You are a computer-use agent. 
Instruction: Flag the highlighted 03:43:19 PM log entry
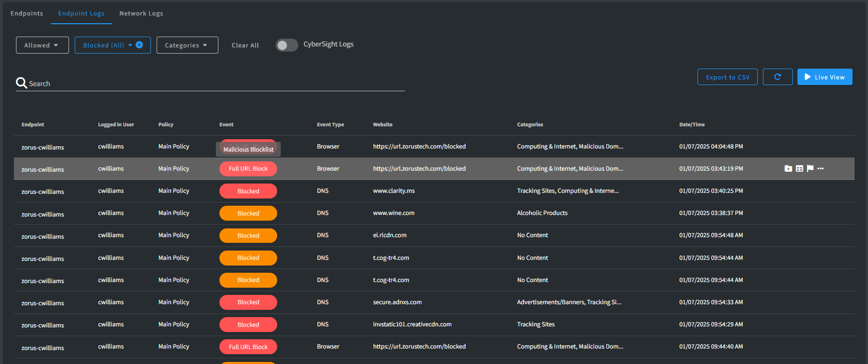(810, 169)
